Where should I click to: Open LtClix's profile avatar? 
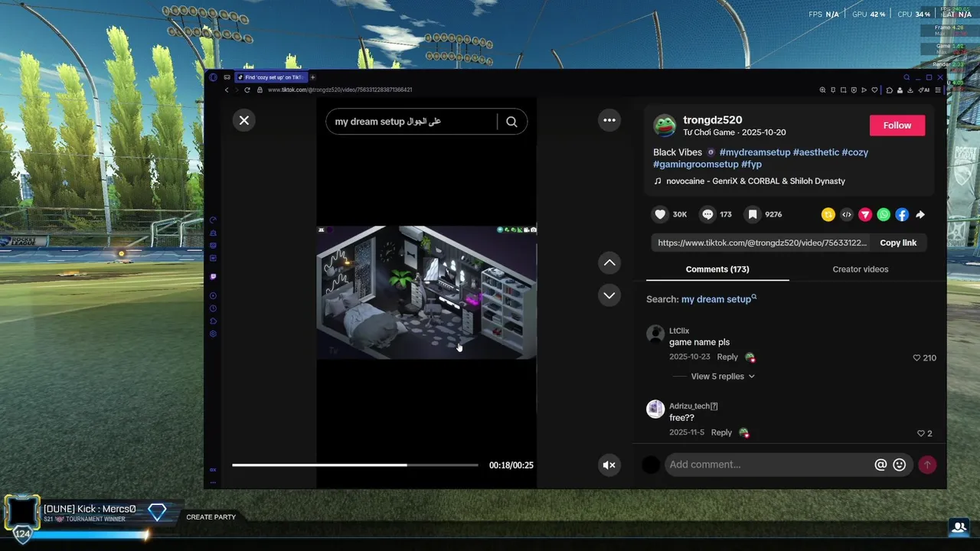655,334
